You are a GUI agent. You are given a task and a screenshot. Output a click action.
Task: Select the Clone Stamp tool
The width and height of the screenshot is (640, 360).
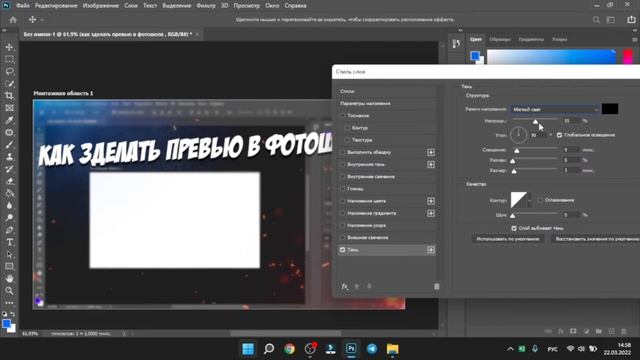tap(9, 157)
